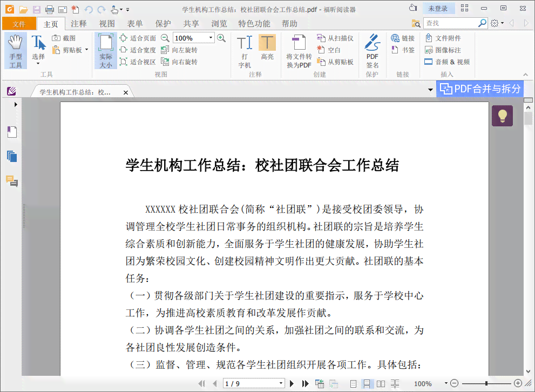535x392 pixels.
Task: Toggle continuous facing view mode
Action: (395, 384)
